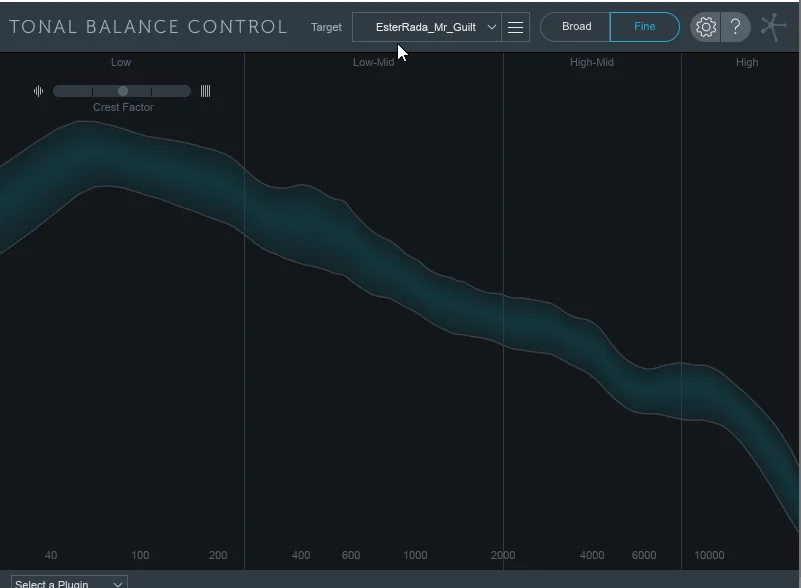This screenshot has width=801, height=588.
Task: Click the iZotope logo icon
Action: click(773, 27)
